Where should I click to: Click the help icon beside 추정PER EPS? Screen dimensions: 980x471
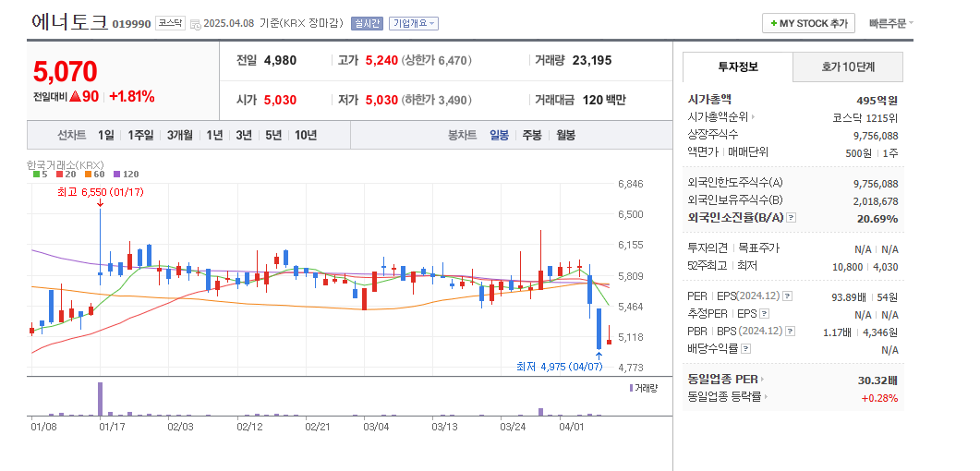(x=765, y=314)
